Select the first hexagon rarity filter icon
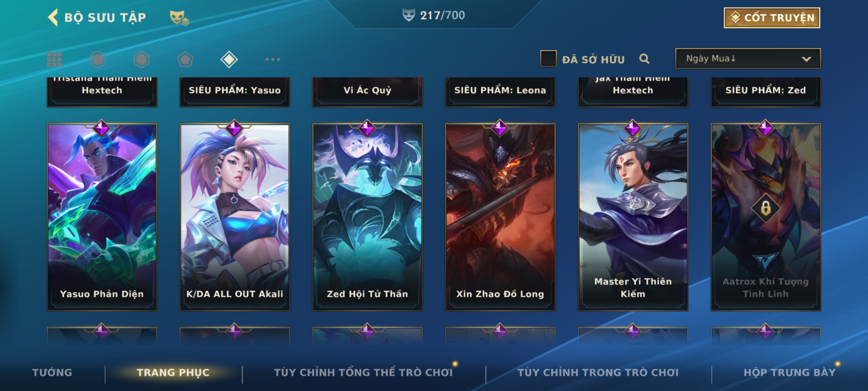 (x=98, y=59)
